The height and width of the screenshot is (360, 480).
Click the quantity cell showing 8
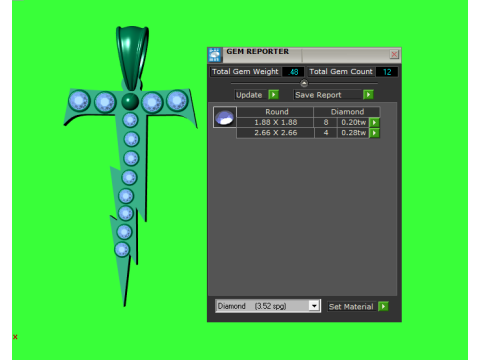pos(326,122)
